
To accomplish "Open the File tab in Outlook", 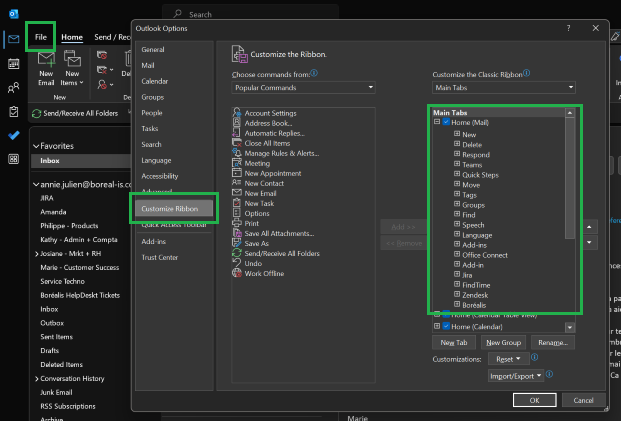I will (x=40, y=37).
